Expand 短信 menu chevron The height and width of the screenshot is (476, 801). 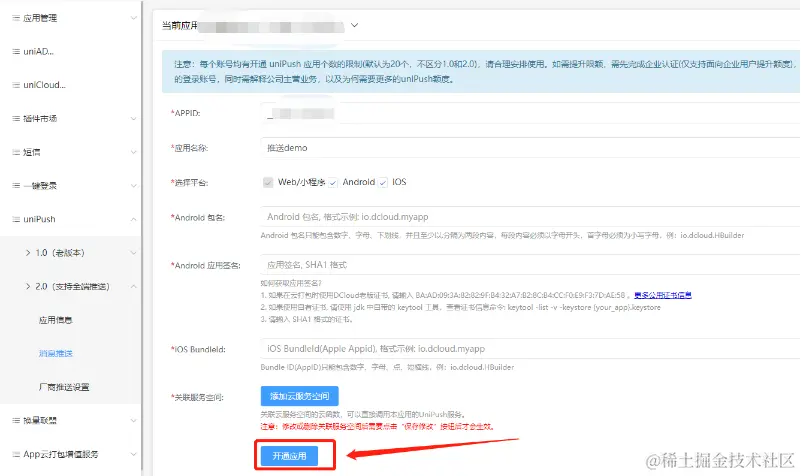point(133,152)
